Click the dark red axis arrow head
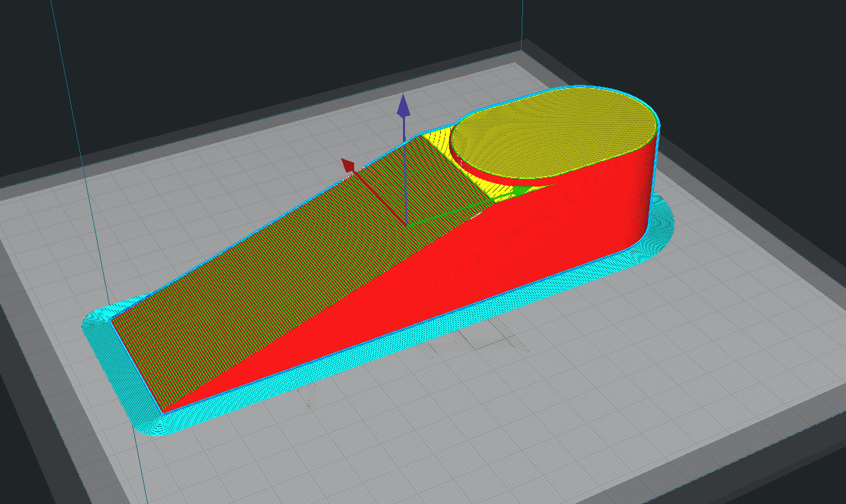Image resolution: width=846 pixels, height=504 pixels. coord(349,166)
